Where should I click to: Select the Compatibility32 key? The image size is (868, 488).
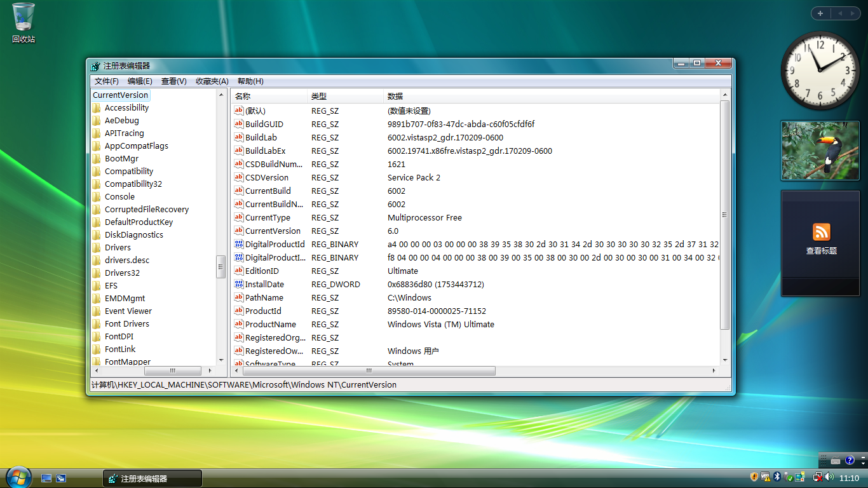tap(133, 184)
